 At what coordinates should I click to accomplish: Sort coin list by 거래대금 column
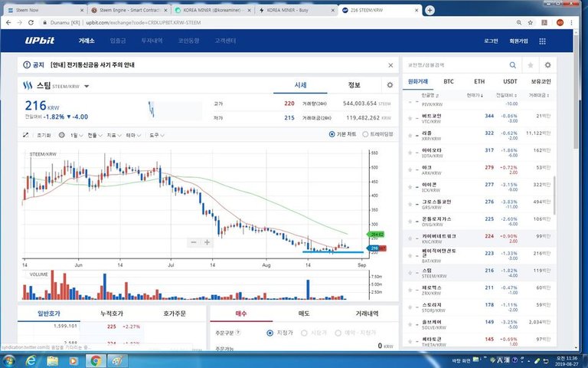click(539, 95)
